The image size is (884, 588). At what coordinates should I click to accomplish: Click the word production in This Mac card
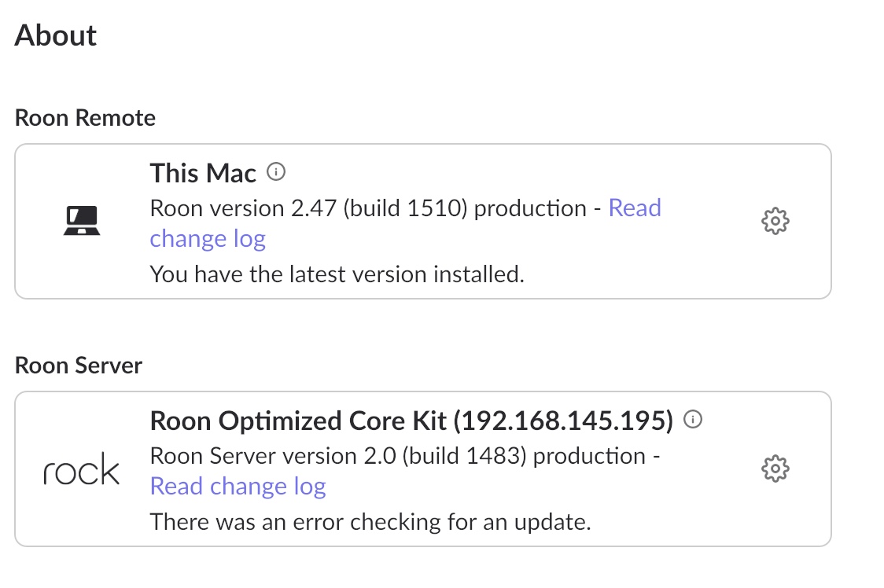tap(530, 209)
